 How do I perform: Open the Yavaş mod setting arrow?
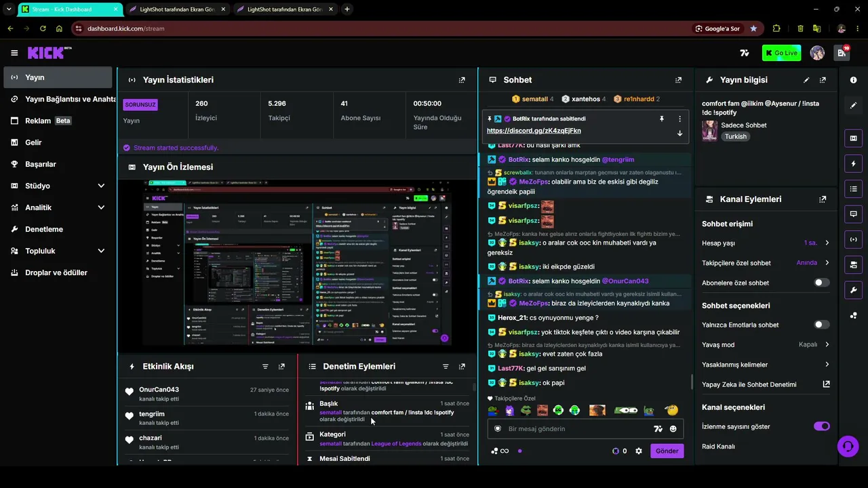[827, 344]
